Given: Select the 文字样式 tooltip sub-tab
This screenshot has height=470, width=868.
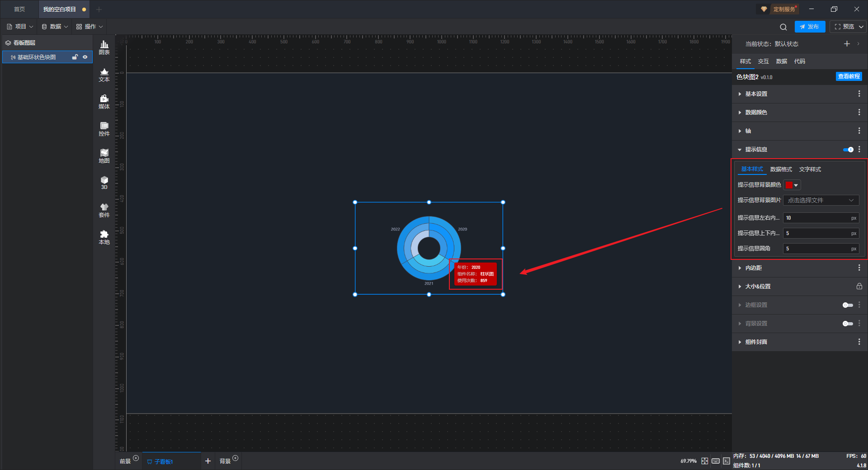Looking at the screenshot, I should pos(810,169).
